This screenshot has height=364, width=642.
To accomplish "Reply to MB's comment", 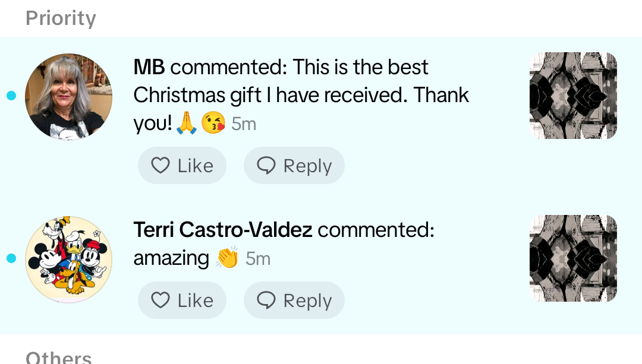I will [x=294, y=166].
